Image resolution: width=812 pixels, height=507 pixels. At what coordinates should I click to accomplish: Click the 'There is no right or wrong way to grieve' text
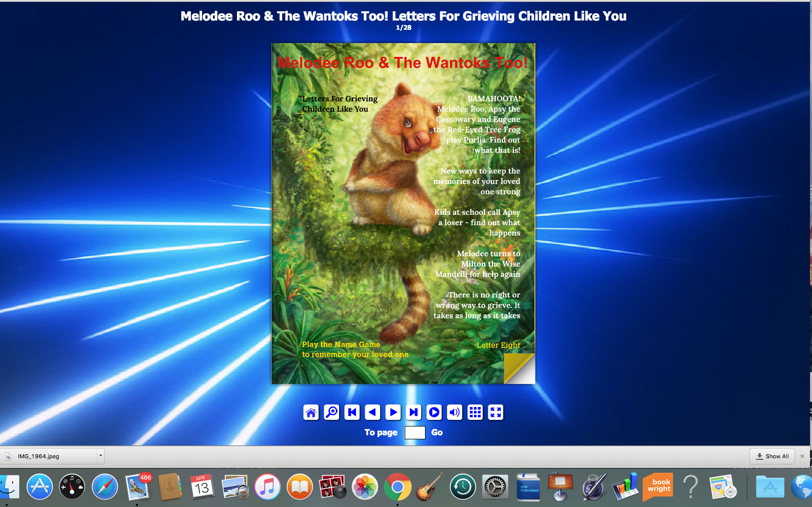coord(477,305)
